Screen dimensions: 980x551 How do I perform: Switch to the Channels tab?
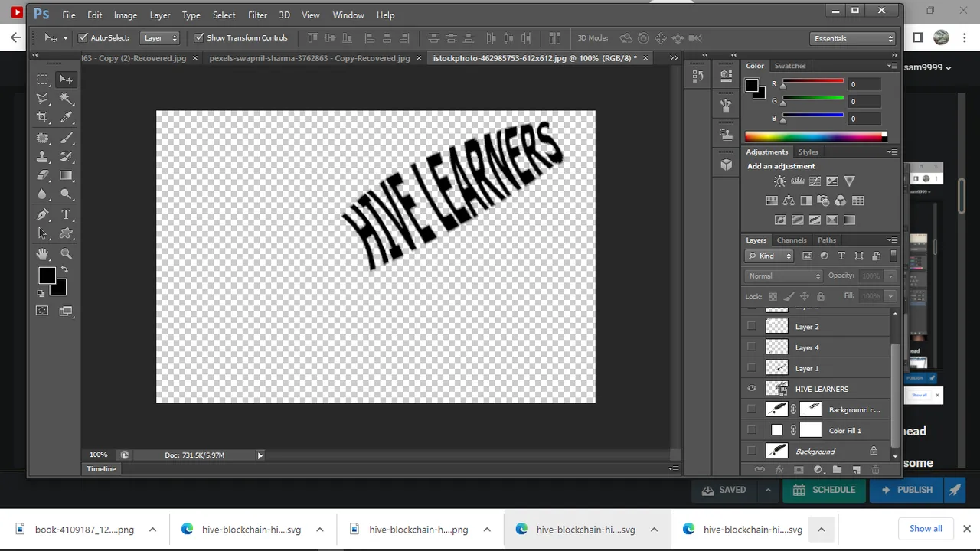tap(792, 240)
